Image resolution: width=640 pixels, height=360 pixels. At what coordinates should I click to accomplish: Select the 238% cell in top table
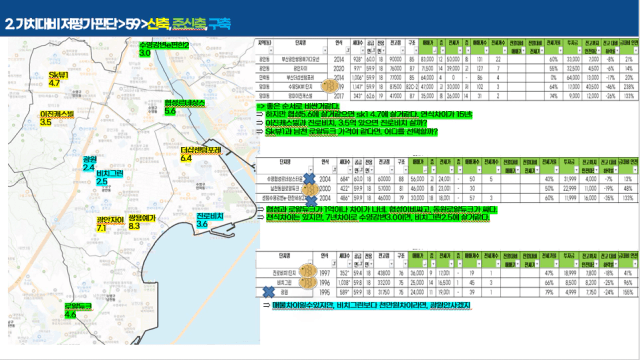point(629,87)
